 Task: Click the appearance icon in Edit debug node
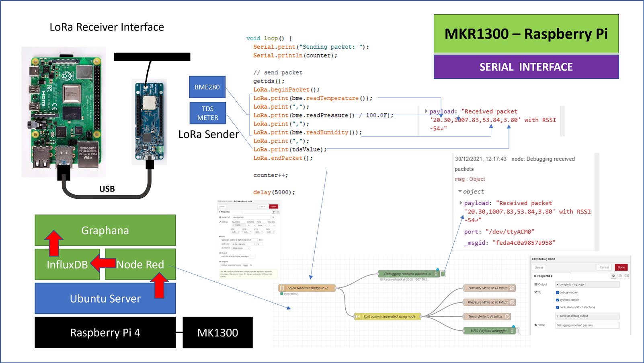pos(627,276)
